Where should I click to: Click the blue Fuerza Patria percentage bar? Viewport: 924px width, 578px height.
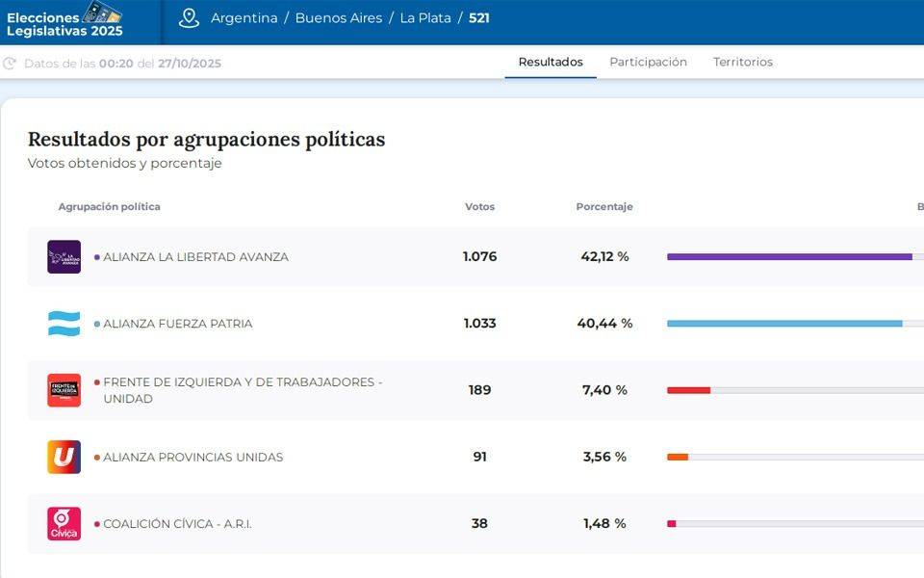point(784,324)
